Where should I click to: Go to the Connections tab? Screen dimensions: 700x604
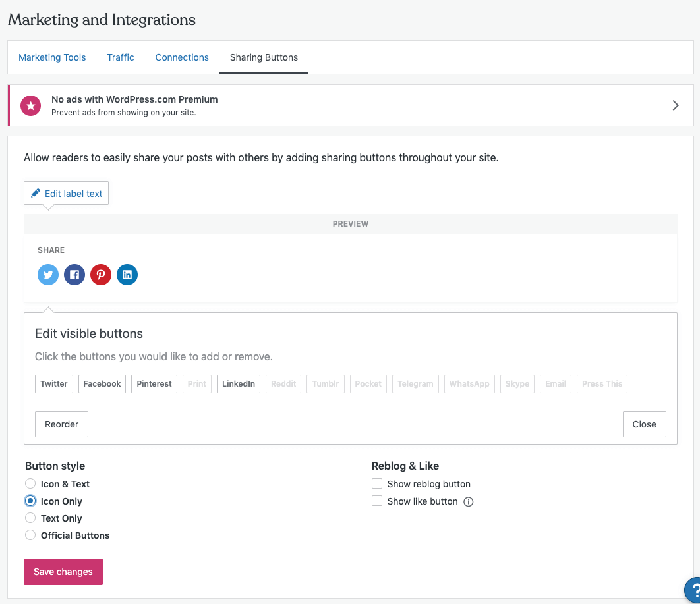pyautogui.click(x=182, y=57)
